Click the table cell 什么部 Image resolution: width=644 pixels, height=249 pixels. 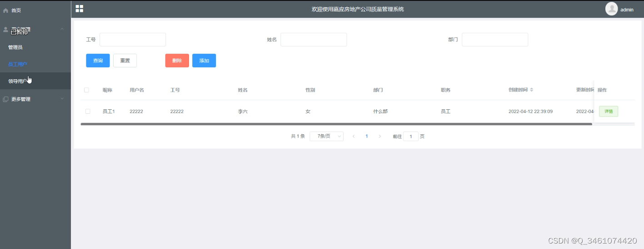tap(380, 111)
